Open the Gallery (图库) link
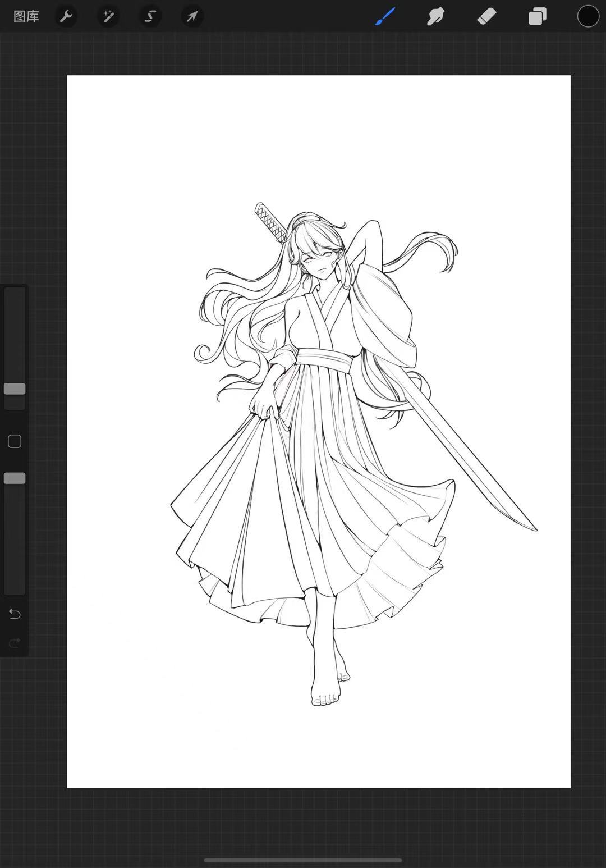Image resolution: width=606 pixels, height=868 pixels. coord(26,16)
